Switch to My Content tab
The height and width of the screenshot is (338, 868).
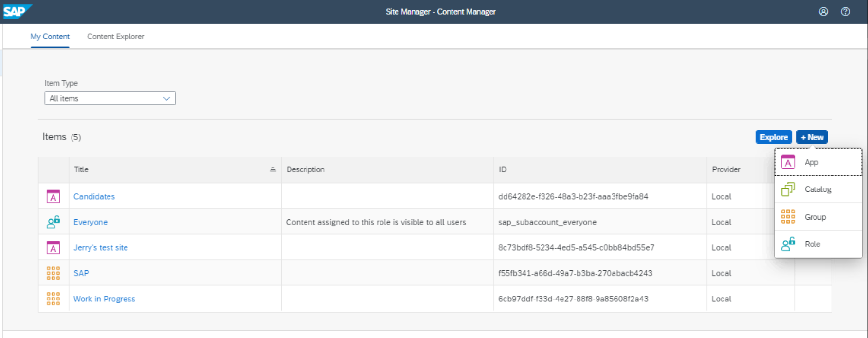[x=50, y=37]
